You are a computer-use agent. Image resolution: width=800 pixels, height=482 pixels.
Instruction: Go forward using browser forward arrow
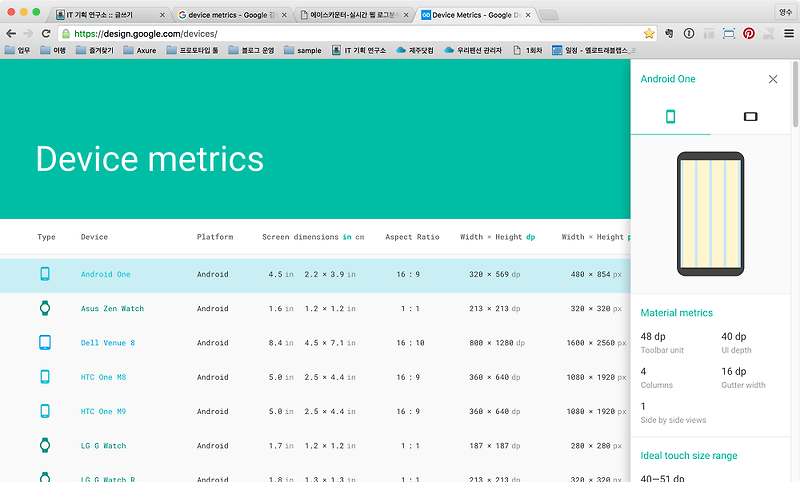tap(29, 34)
